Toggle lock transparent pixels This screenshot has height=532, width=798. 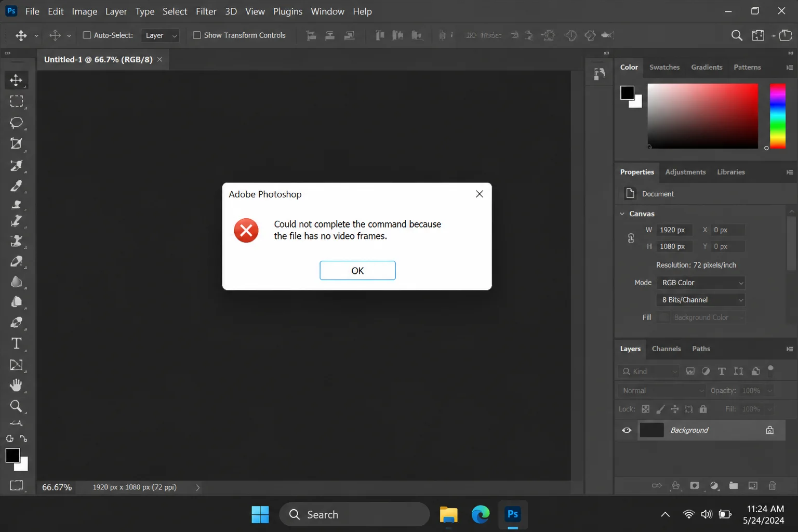[x=646, y=409]
